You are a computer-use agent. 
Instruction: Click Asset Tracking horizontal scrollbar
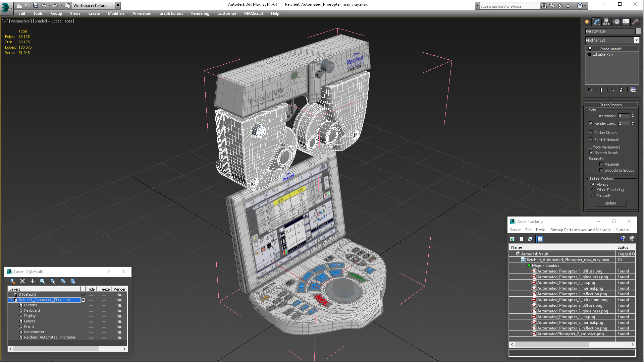[x=572, y=345]
